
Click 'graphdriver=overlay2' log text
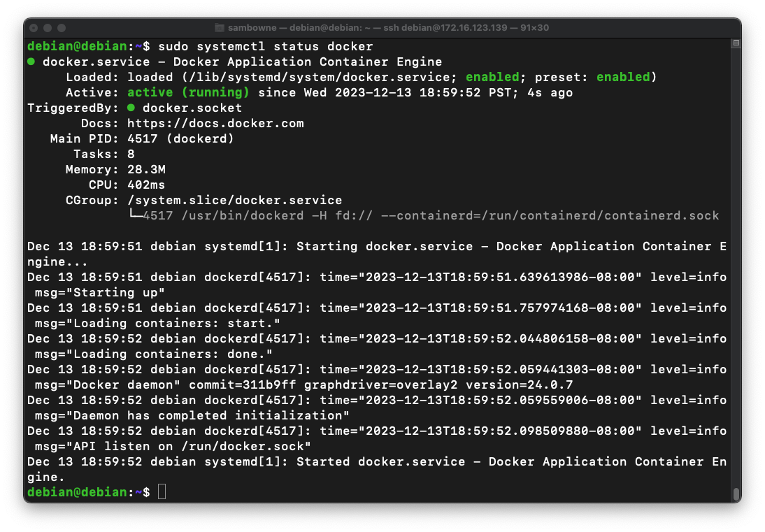(x=380, y=384)
